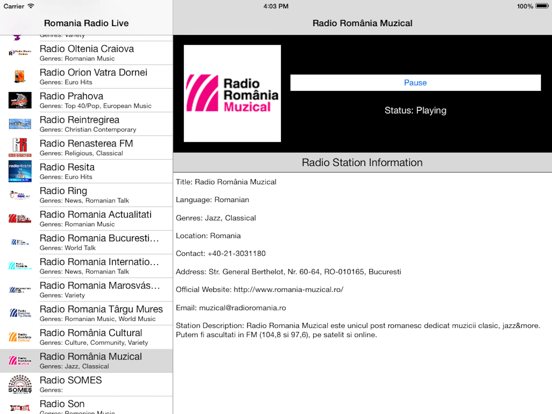552x414 pixels.
Task: Tap the battery indicator in status bar
Action: coord(542,6)
